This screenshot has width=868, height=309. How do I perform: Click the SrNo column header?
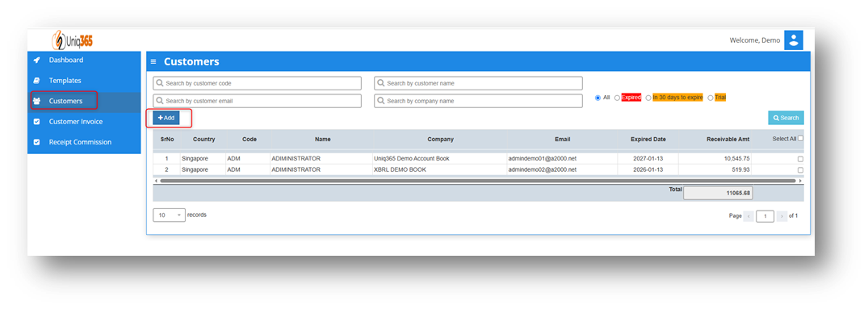(166, 140)
